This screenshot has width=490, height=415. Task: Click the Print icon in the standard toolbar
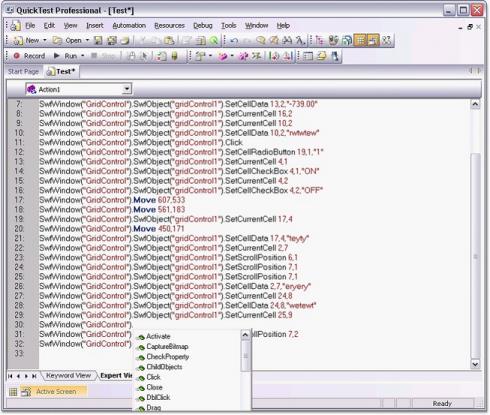tap(125, 40)
